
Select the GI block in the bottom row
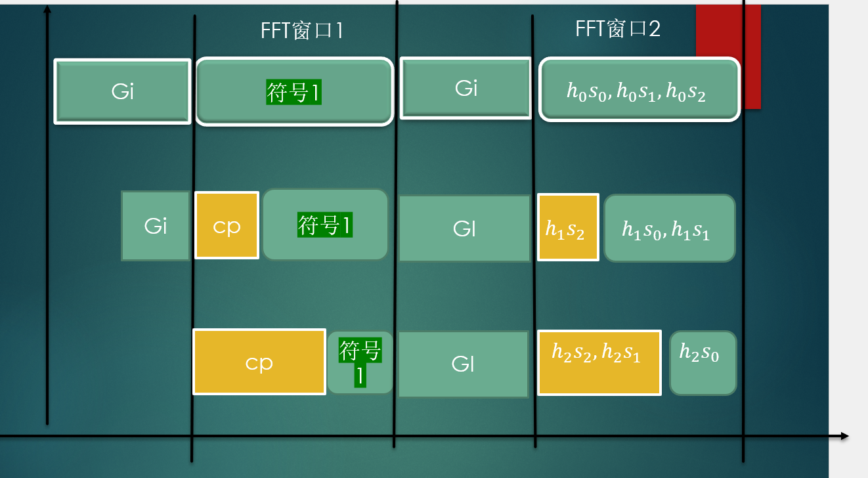(462, 363)
